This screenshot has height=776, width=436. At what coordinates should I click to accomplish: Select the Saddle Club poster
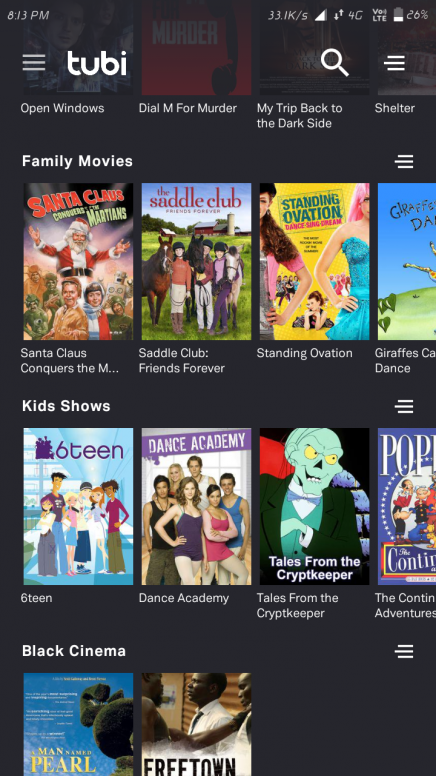pos(196,261)
